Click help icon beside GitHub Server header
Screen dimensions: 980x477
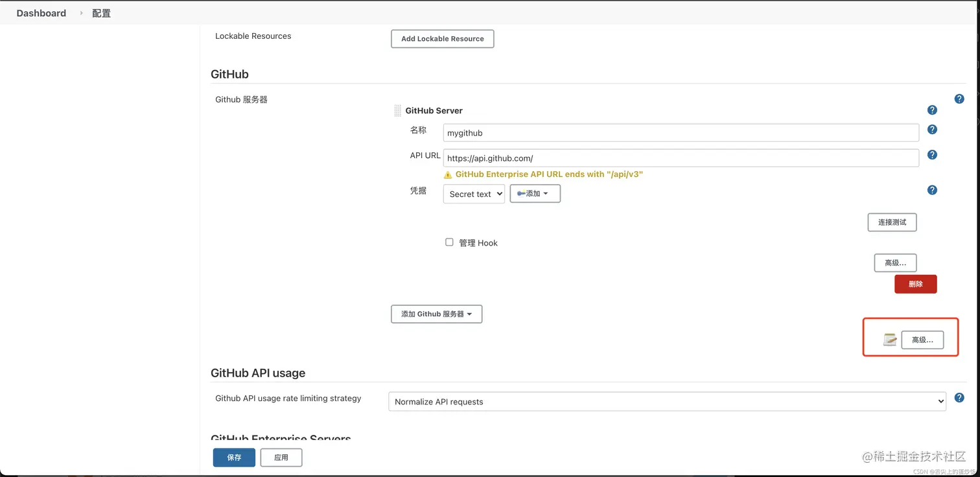point(932,110)
